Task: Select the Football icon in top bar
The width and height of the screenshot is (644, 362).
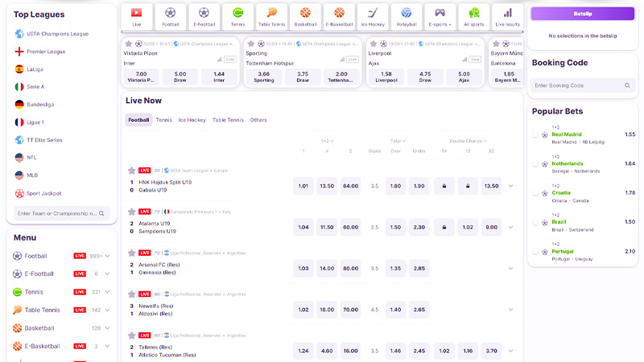Action: pyautogui.click(x=170, y=13)
